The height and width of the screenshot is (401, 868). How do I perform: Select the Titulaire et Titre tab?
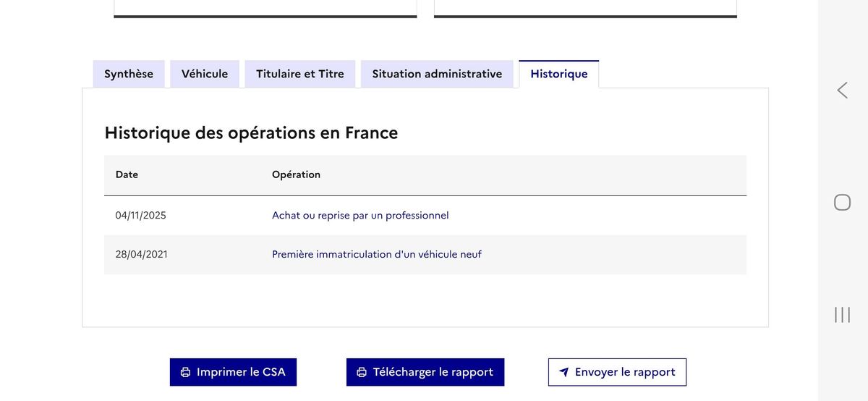tap(300, 74)
